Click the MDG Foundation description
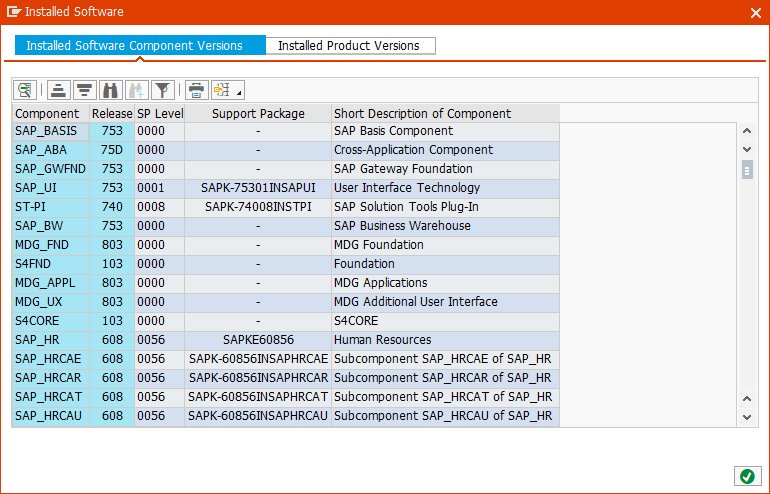This screenshot has height=494, width=770. click(445, 245)
